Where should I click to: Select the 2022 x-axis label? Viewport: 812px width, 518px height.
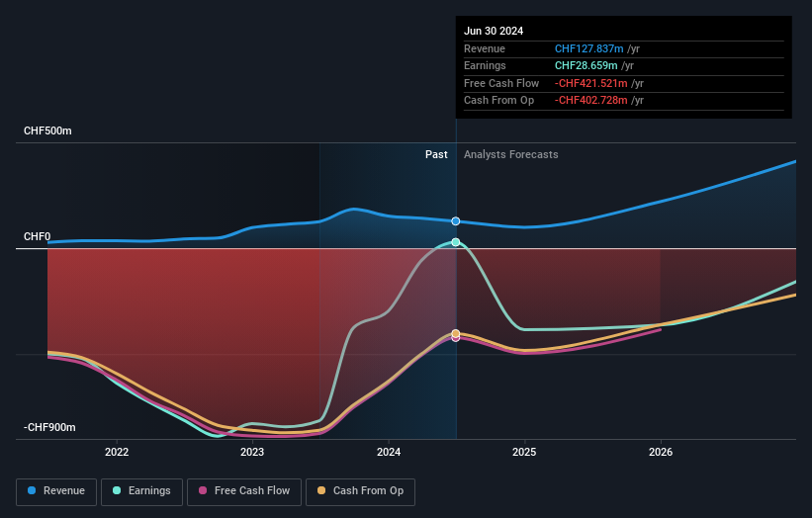pyautogui.click(x=117, y=452)
